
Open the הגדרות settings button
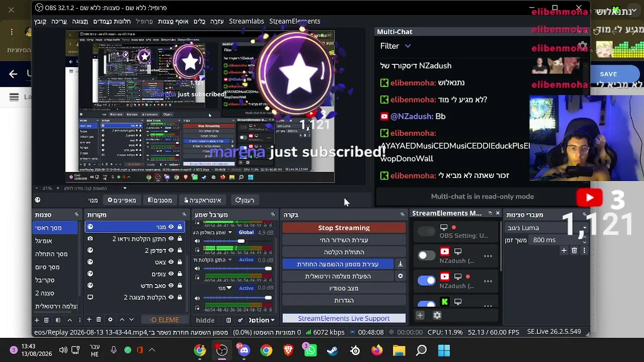tap(344, 300)
